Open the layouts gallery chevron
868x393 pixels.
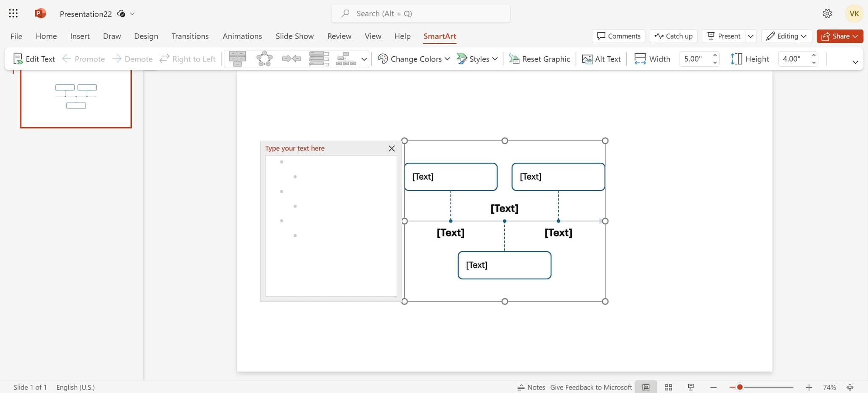click(x=364, y=59)
